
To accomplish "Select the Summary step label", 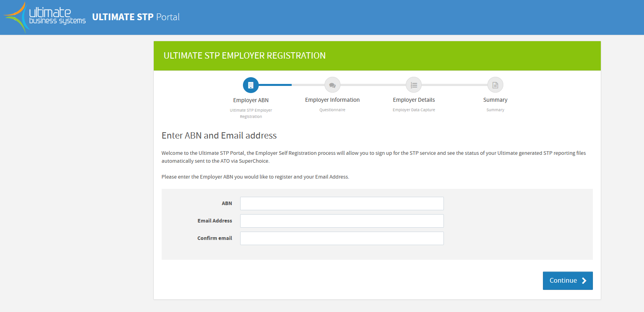I will click(495, 100).
